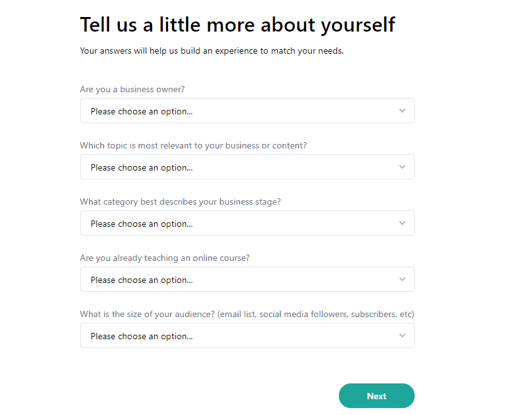This screenshot has height=415, width=532.
Task: Click the chevron arrow in business stage dropdown
Action: point(402,223)
